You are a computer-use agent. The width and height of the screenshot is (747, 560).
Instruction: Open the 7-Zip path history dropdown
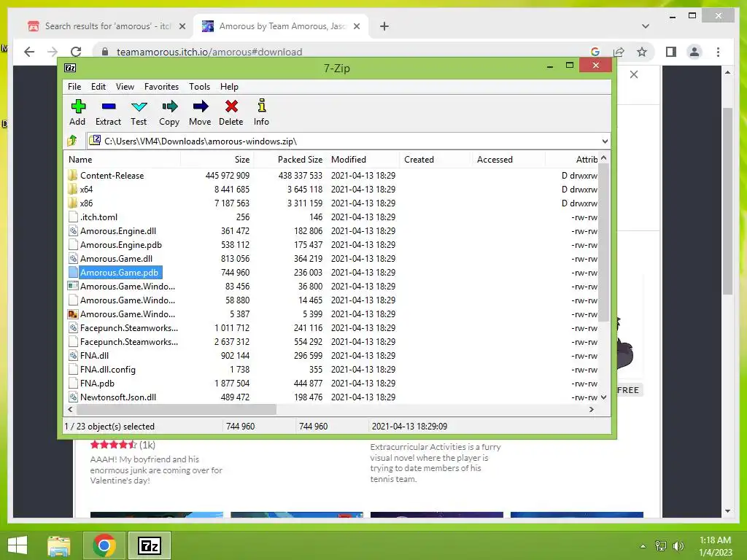click(x=605, y=141)
